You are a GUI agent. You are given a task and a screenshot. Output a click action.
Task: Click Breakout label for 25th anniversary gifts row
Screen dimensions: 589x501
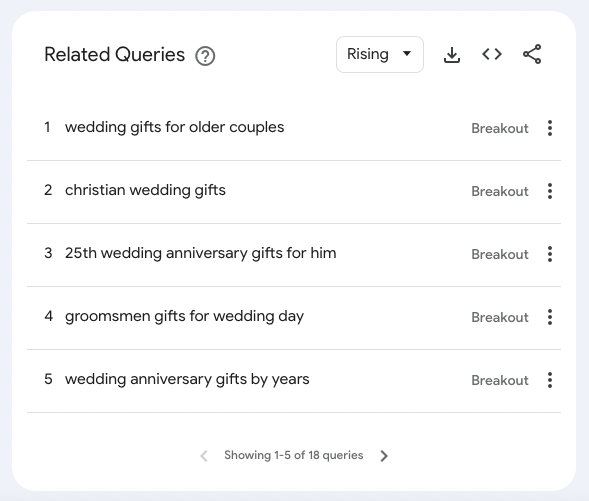click(x=500, y=255)
